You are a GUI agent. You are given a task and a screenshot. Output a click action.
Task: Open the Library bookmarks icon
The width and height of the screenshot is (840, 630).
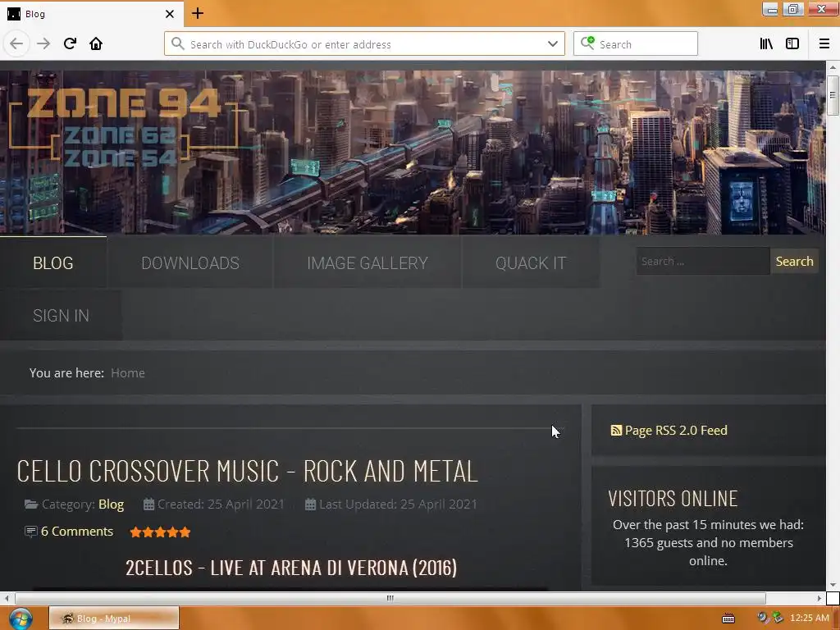point(766,44)
